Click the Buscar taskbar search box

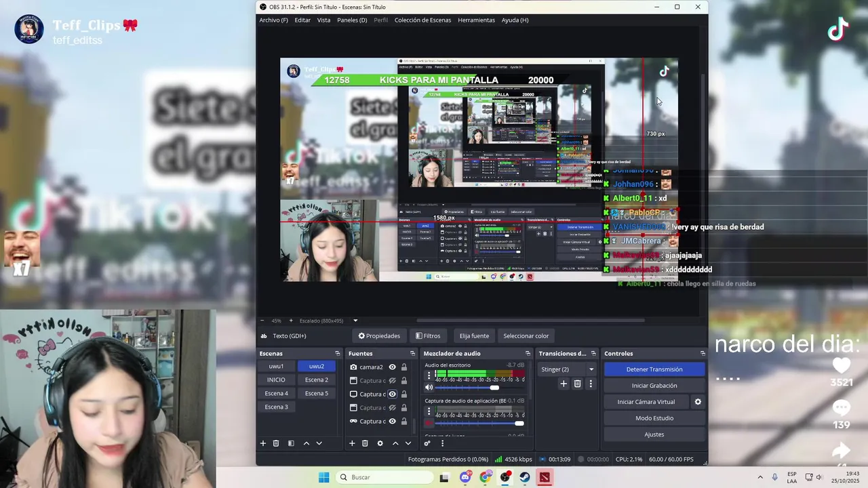coord(384,477)
